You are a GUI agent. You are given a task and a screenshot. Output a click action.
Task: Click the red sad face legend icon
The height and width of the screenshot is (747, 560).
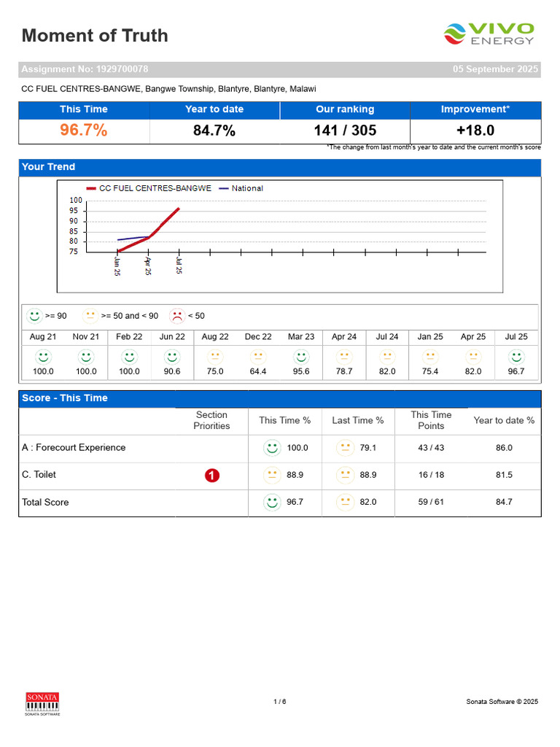(x=177, y=315)
